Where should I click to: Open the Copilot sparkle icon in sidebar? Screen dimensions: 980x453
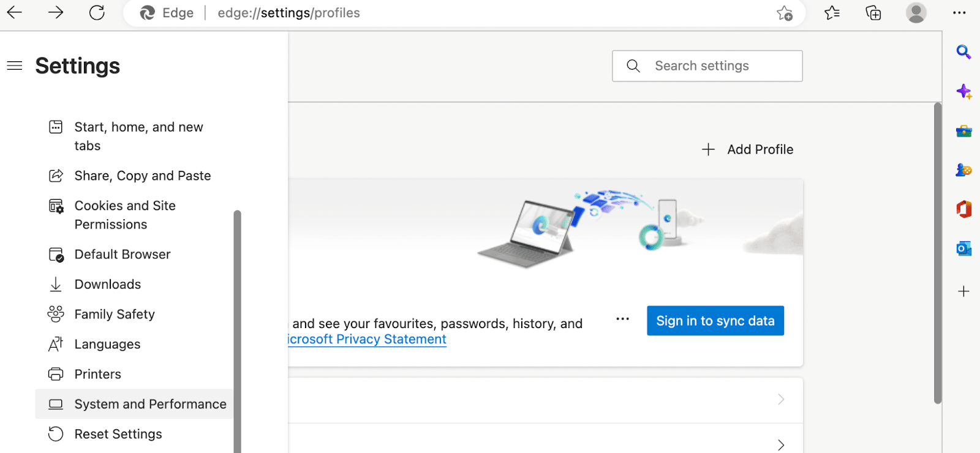pos(963,91)
